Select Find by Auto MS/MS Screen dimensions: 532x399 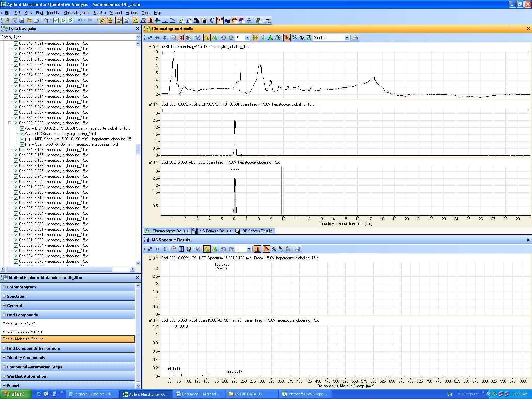[x=19, y=324]
